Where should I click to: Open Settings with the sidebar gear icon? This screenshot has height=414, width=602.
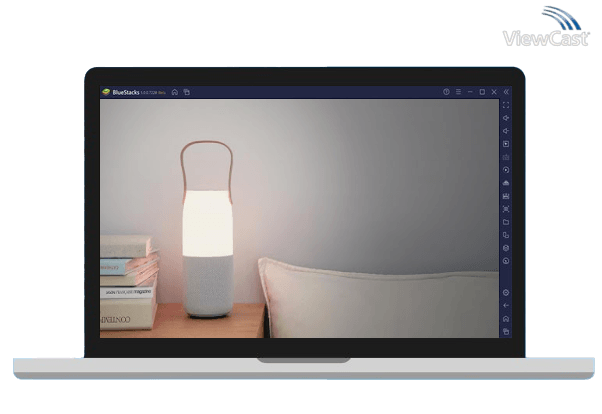pos(506,293)
